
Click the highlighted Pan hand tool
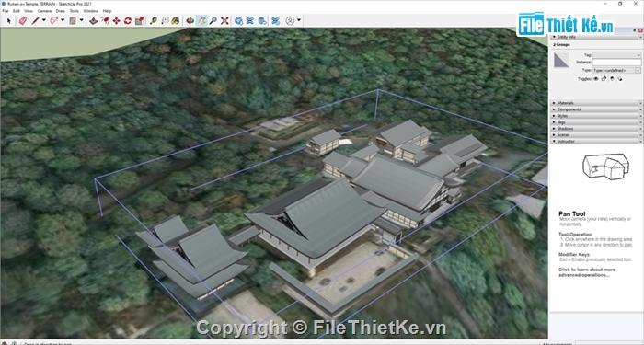(x=201, y=20)
